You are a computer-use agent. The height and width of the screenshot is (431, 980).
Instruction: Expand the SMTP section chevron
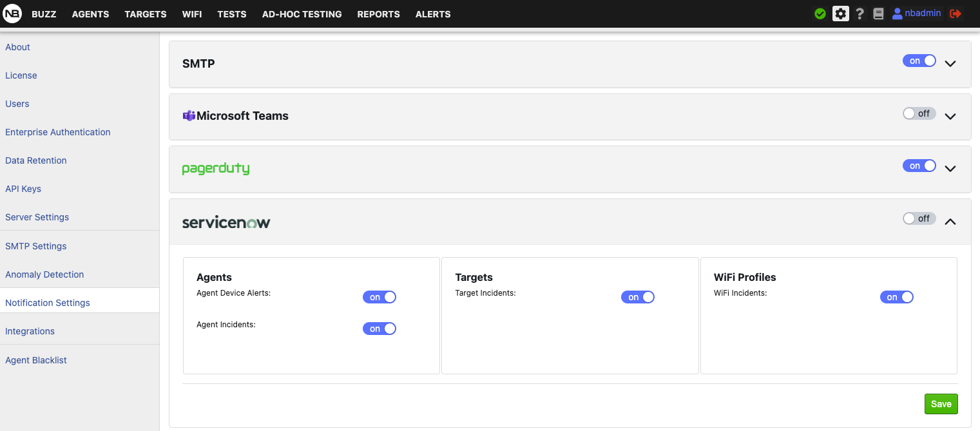pyautogui.click(x=950, y=64)
